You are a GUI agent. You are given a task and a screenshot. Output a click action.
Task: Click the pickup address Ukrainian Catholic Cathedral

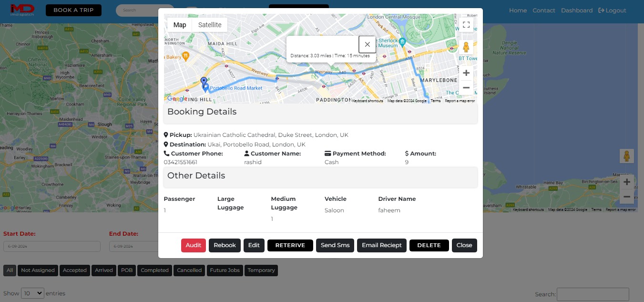271,135
